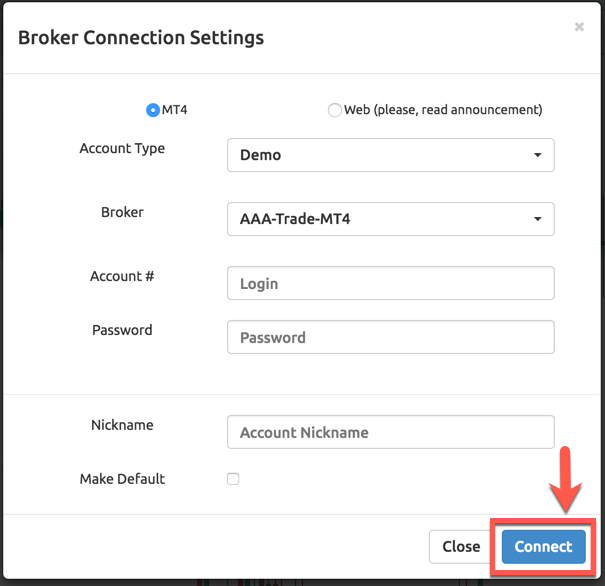Click the blue Connect button
The height and width of the screenshot is (586, 605).
543,546
